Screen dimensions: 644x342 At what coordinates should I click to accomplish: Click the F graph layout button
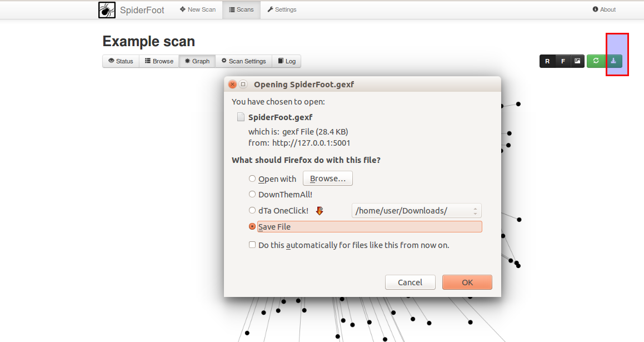coord(563,61)
